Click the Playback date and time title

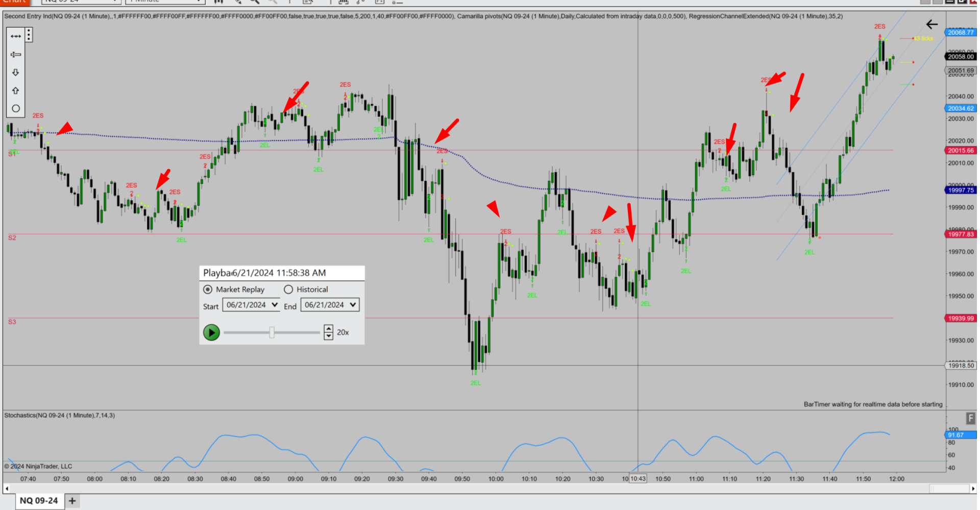[x=264, y=273]
